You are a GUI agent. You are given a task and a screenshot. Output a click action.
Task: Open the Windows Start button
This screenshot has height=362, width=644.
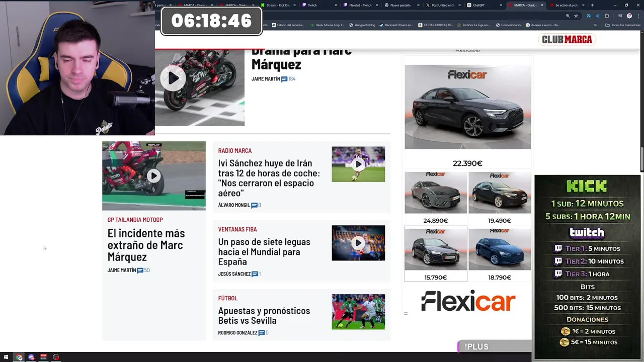tap(6, 357)
